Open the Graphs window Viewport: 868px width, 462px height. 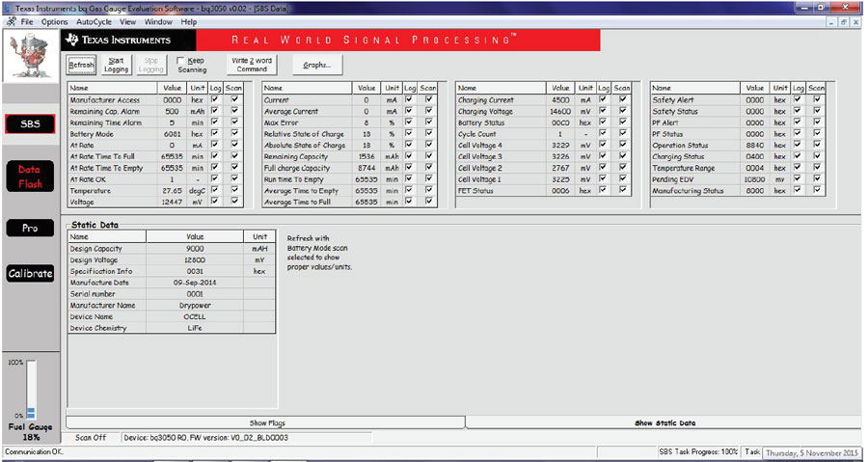click(317, 65)
